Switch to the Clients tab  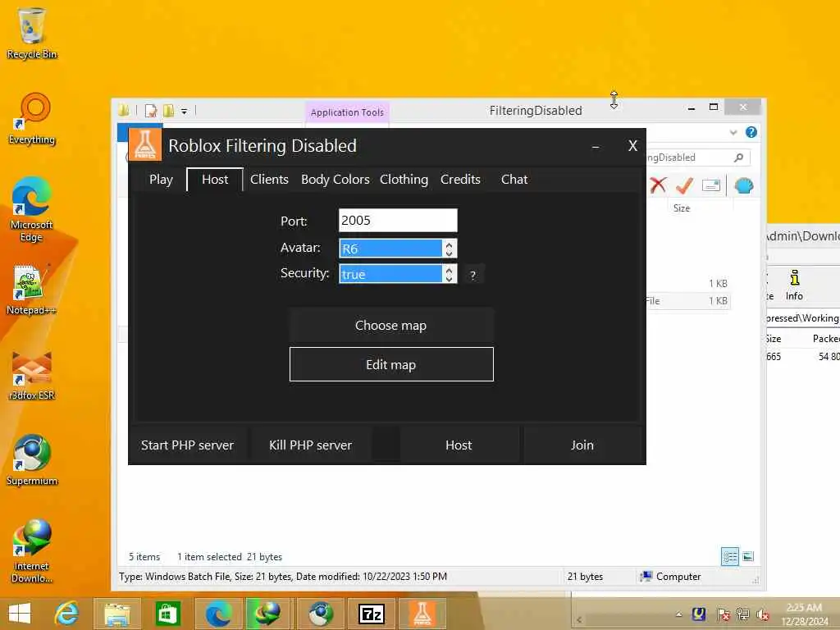269,180
